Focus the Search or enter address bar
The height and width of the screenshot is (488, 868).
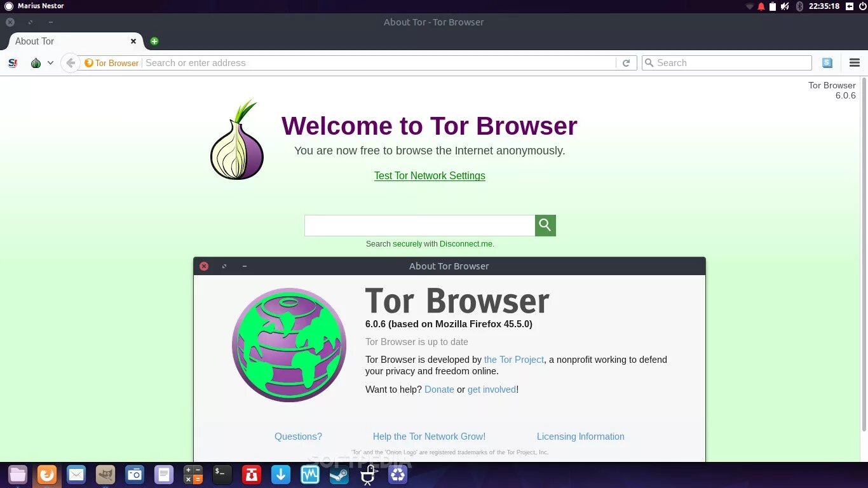pos(378,63)
